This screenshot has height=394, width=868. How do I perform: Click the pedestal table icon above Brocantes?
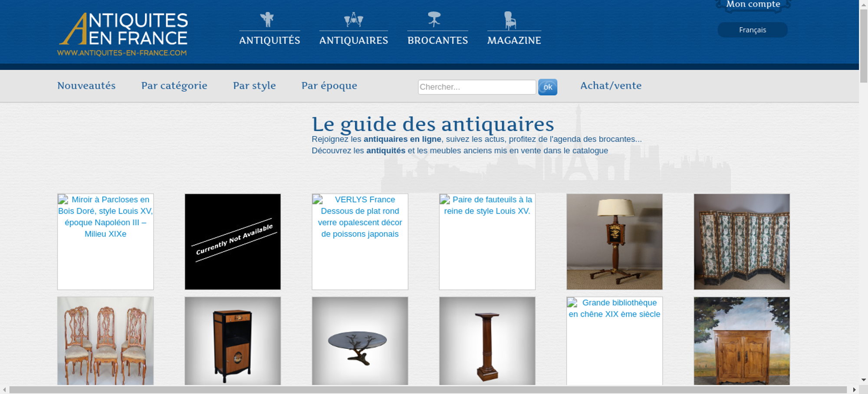[434, 20]
